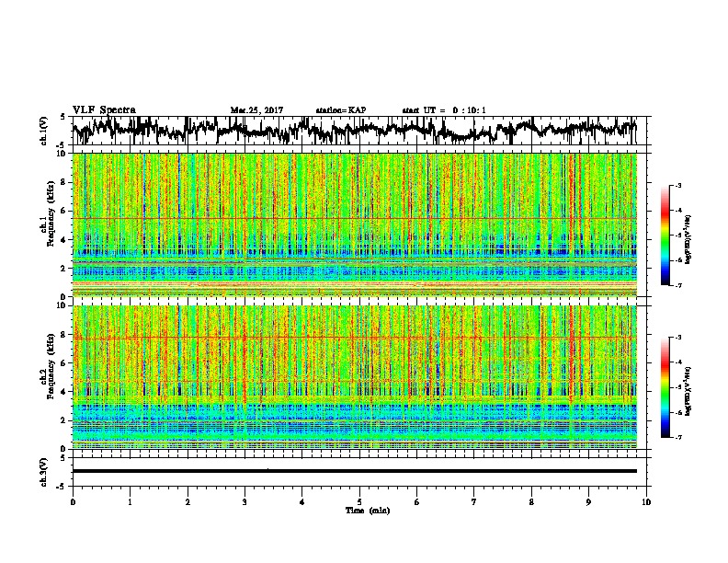Click inside the ch.2 spectrogram panel
The height and width of the screenshot is (563, 728).
click(x=354, y=377)
